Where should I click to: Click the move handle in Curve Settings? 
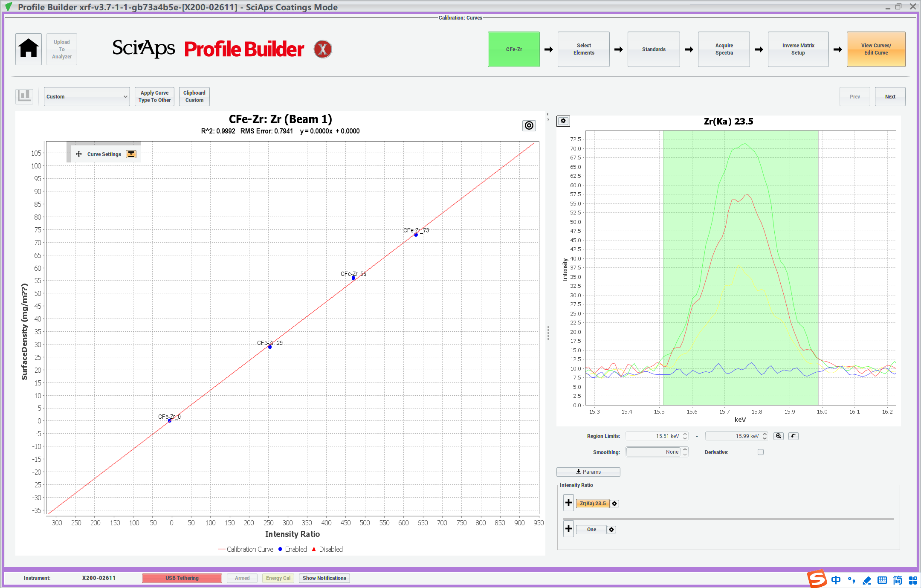79,154
